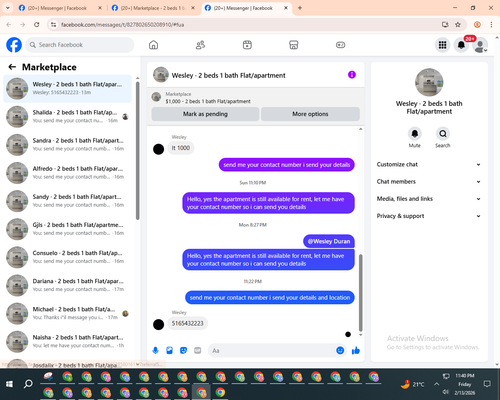View site information icon in address bar
The image size is (500, 400).
click(x=53, y=25)
